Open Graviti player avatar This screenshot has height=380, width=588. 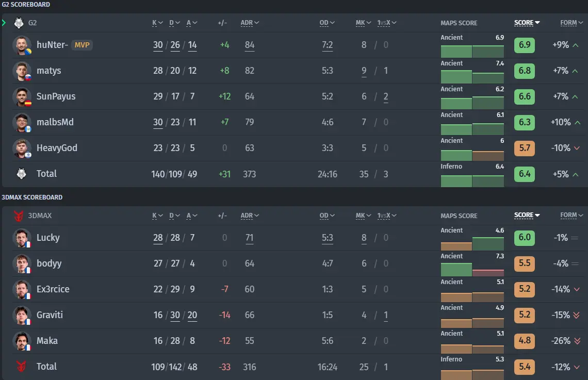tap(22, 315)
